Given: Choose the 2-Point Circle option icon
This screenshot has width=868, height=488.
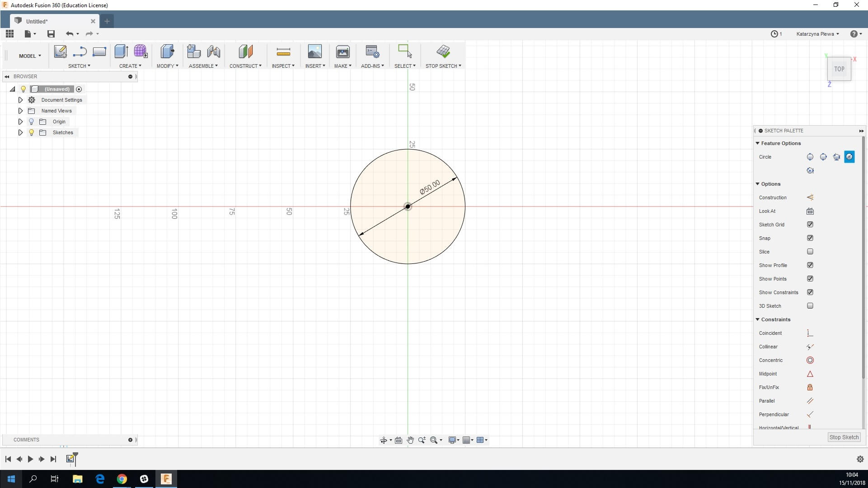Looking at the screenshot, I should tap(823, 157).
